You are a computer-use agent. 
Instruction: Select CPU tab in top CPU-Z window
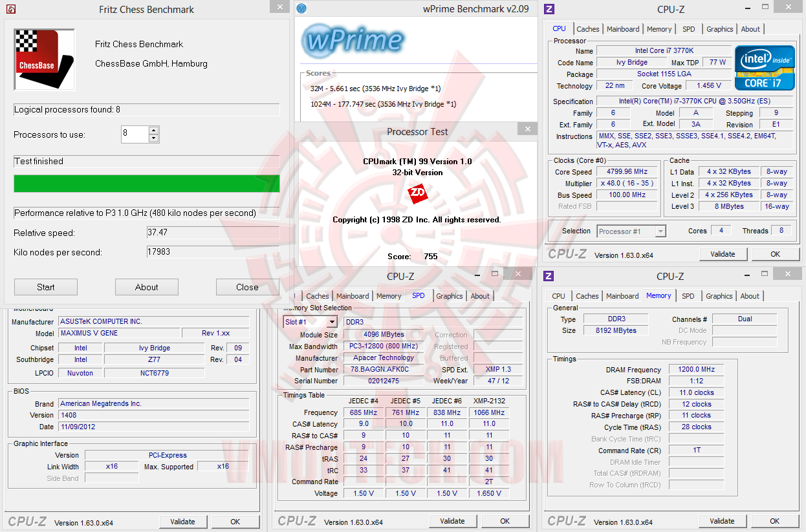pos(559,28)
